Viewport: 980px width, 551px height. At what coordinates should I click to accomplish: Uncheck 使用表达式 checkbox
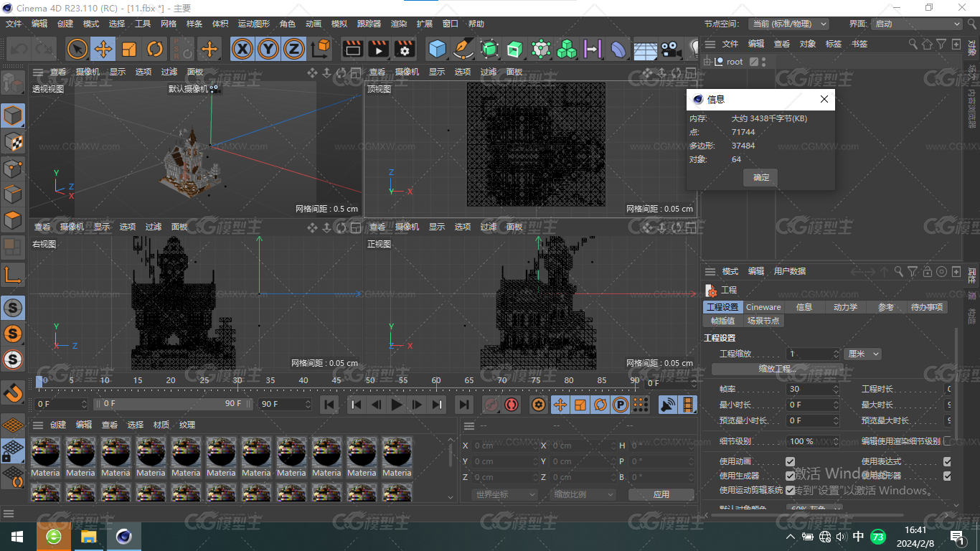click(947, 461)
